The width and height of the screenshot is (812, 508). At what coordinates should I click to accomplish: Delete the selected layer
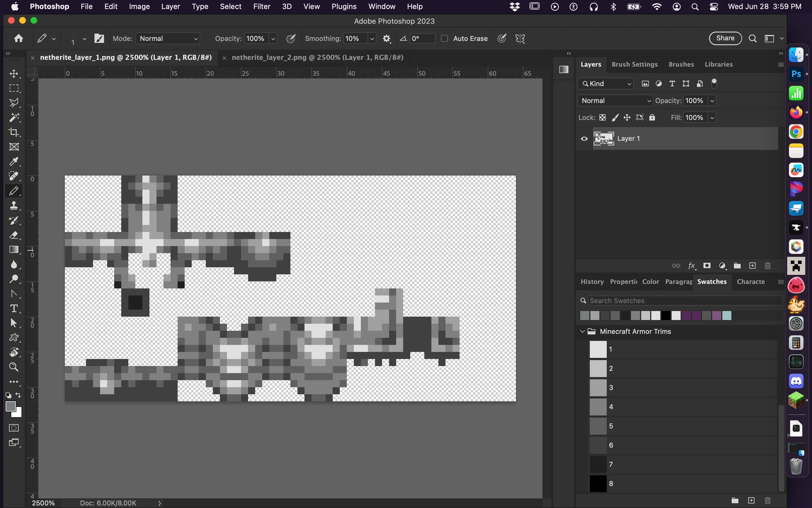[x=768, y=266]
